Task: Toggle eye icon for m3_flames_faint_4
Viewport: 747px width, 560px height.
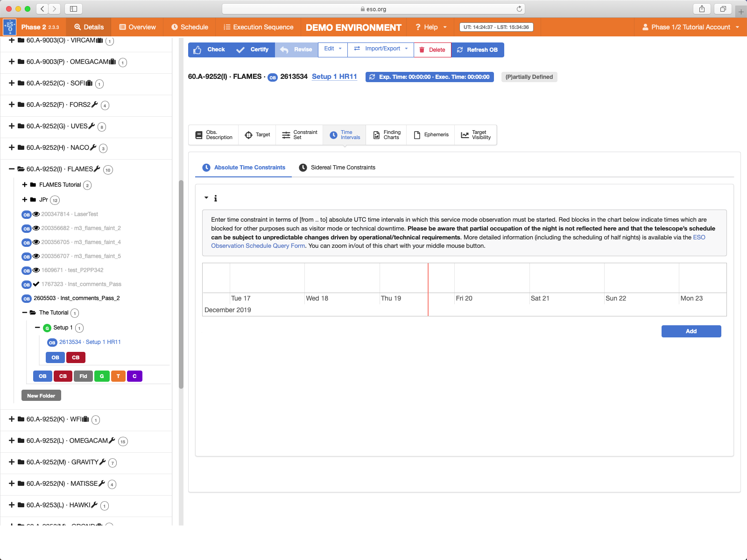Action: (36, 242)
